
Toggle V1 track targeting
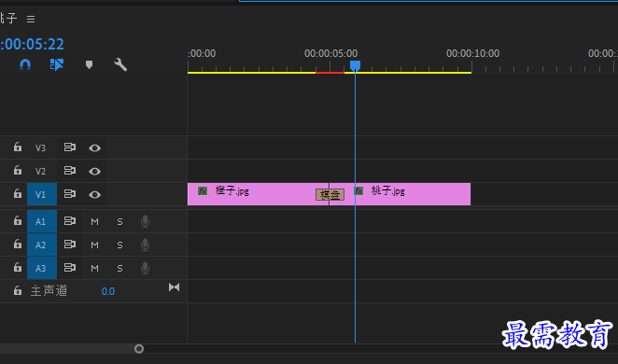point(42,194)
